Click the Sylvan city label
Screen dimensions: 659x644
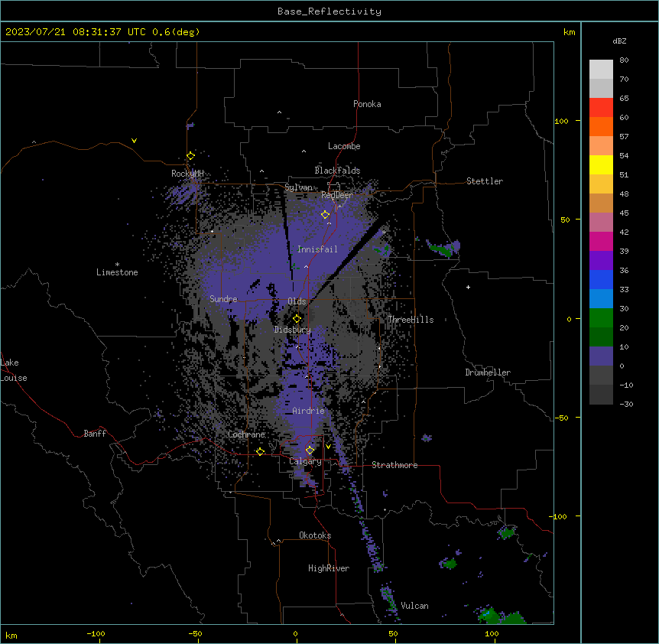click(298, 187)
